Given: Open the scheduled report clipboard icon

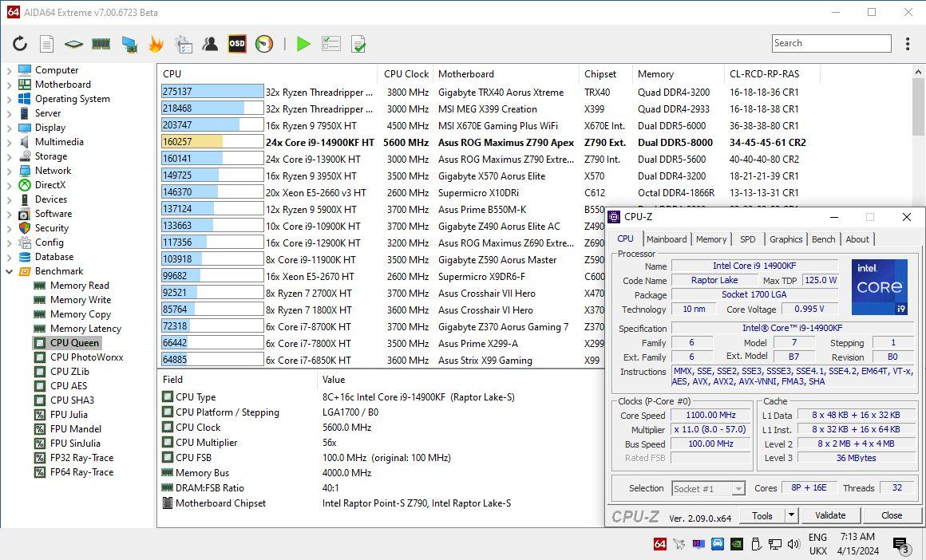Looking at the screenshot, I should coord(184,44).
